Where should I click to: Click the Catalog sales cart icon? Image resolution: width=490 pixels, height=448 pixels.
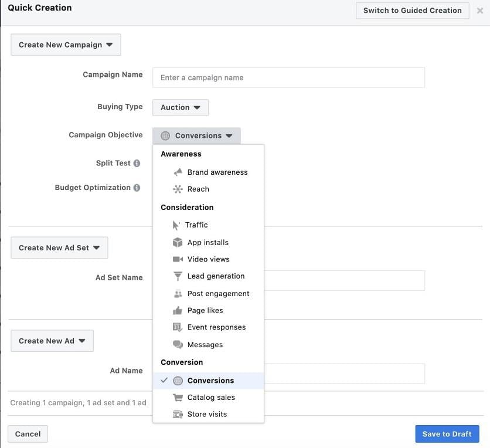point(178,398)
